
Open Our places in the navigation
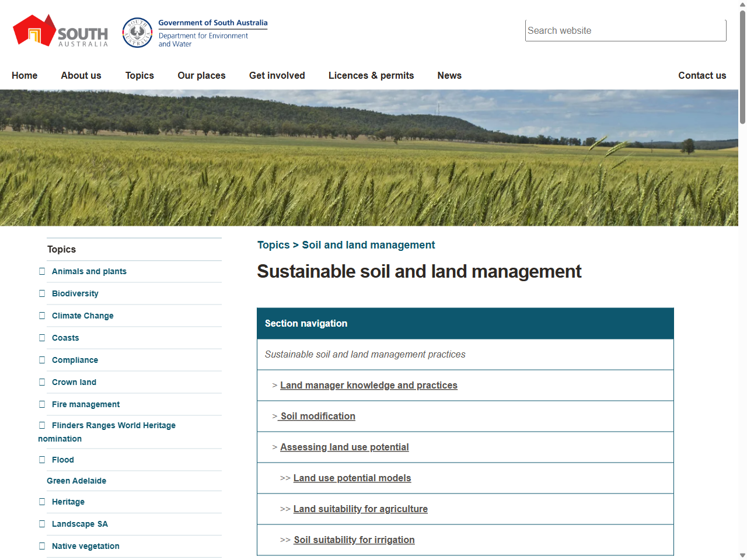(201, 75)
